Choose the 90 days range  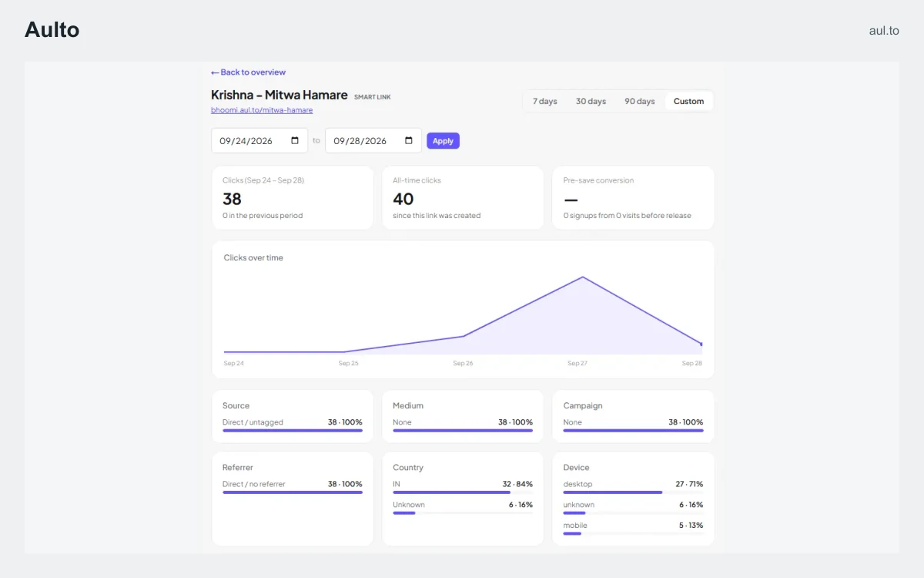640,102
